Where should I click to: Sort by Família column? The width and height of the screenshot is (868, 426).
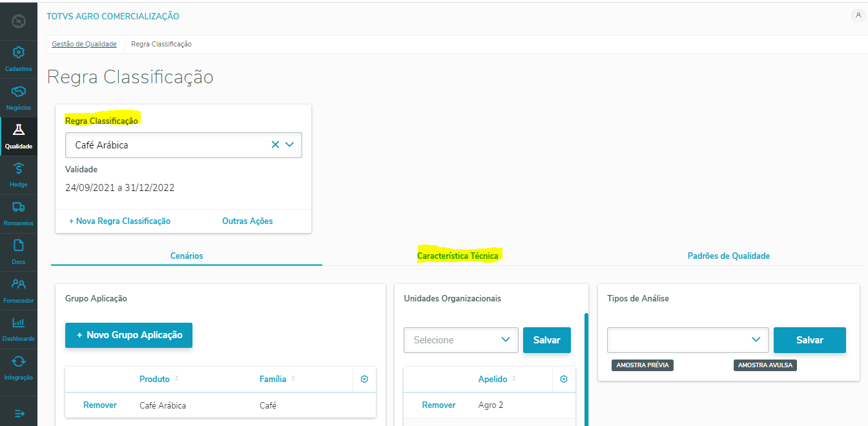[278, 379]
